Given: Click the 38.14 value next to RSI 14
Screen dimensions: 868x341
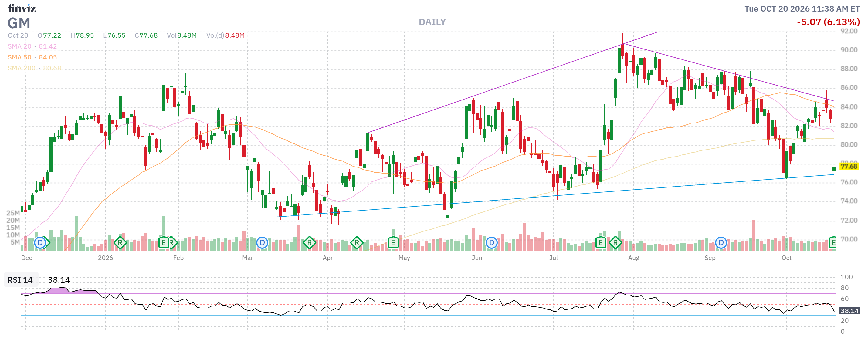Looking at the screenshot, I should 59,280.
